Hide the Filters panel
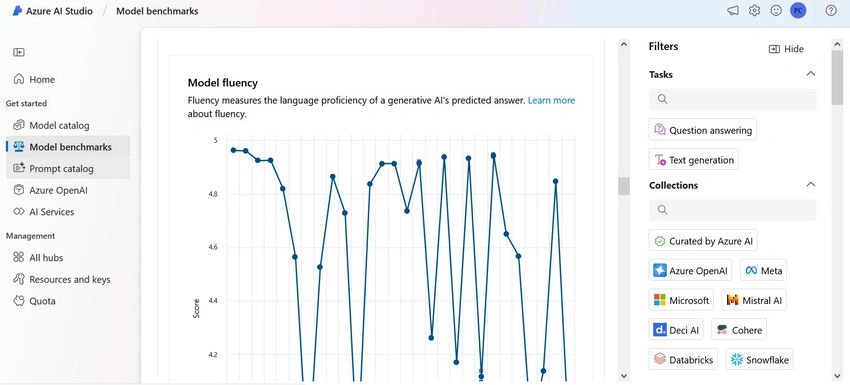 [786, 49]
